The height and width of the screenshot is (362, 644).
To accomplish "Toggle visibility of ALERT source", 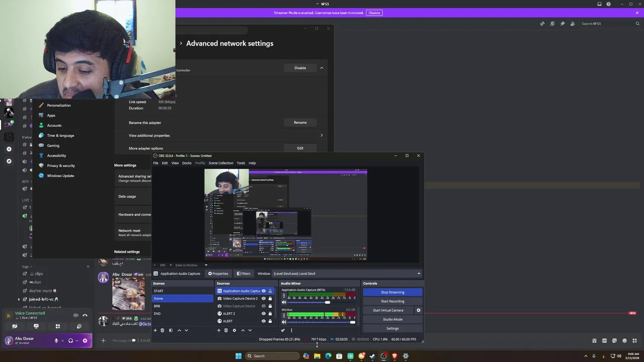I will pyautogui.click(x=263, y=321).
